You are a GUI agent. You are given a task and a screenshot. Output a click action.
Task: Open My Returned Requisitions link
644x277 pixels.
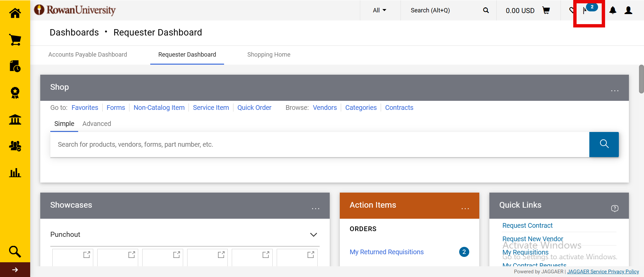[x=387, y=252]
